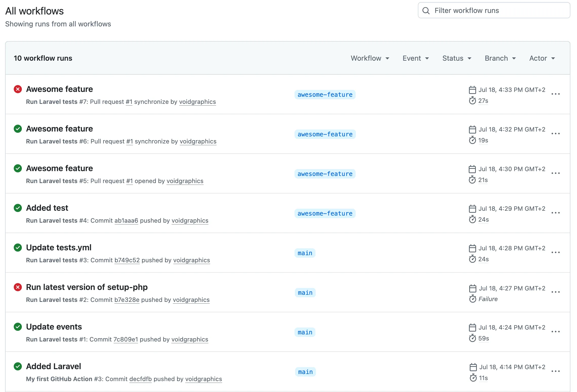Open commit decfdfb link

pyautogui.click(x=141, y=379)
